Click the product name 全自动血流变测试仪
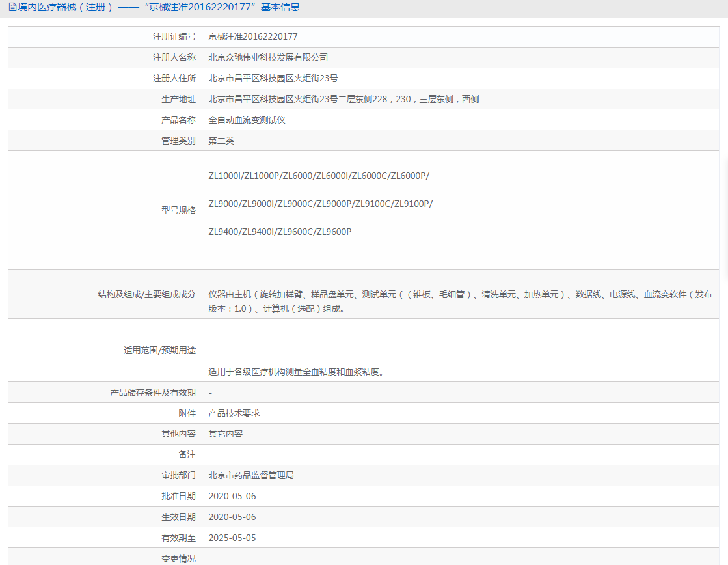The height and width of the screenshot is (565, 728). [x=247, y=120]
